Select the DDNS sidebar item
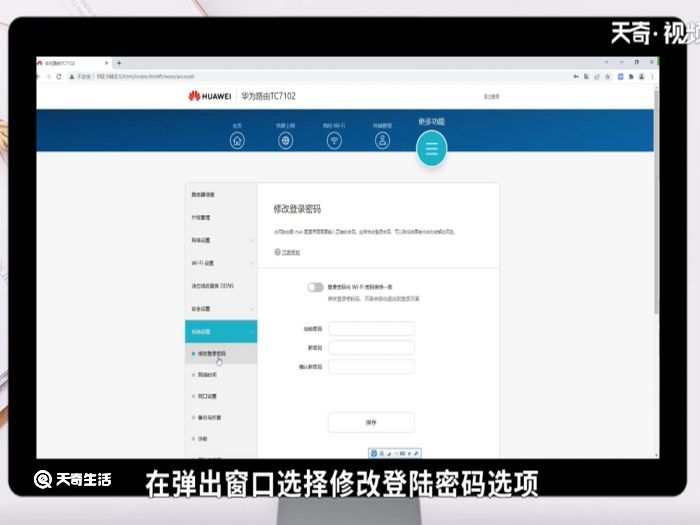Screen dimensions: 700x525 221,286
